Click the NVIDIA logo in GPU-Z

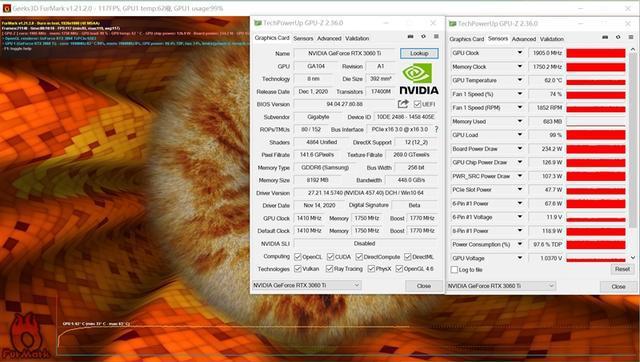pos(418,79)
